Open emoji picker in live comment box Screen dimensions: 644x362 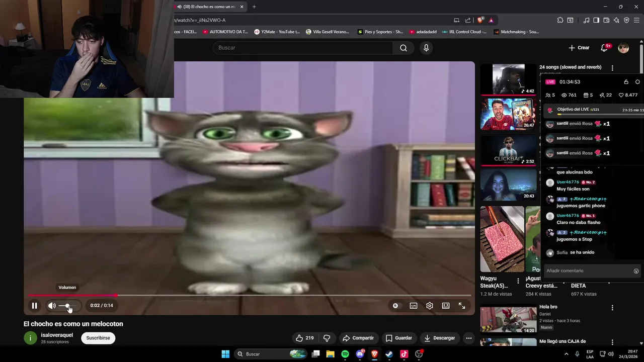(x=636, y=271)
